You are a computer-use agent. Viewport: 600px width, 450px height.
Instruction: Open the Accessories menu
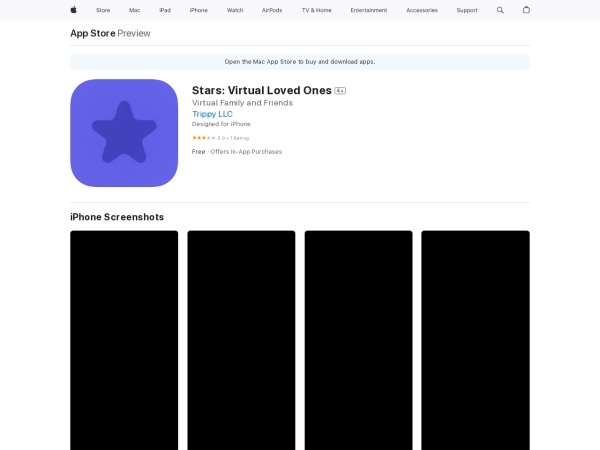(421, 10)
